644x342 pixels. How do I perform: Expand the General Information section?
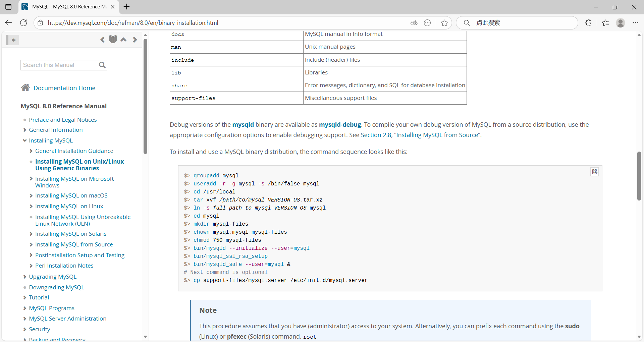coord(25,130)
